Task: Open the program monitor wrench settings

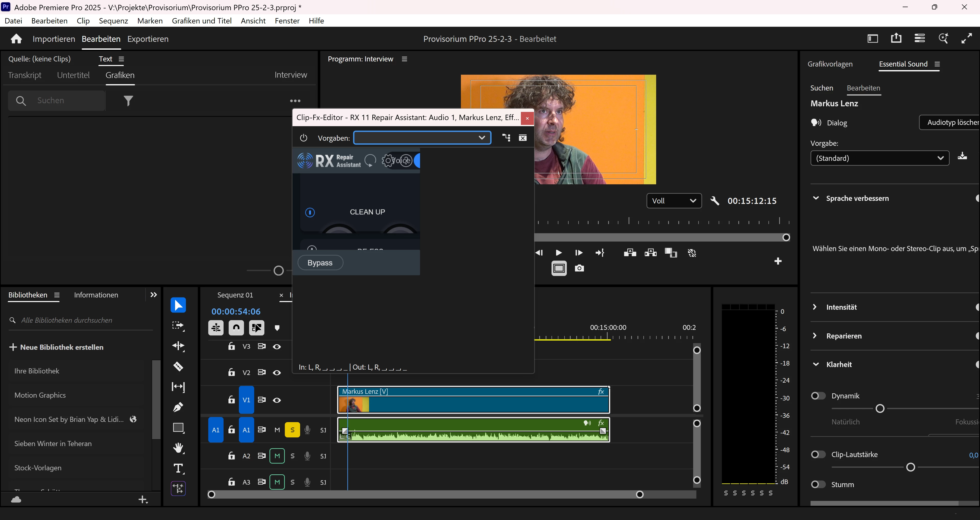Action: coord(715,201)
